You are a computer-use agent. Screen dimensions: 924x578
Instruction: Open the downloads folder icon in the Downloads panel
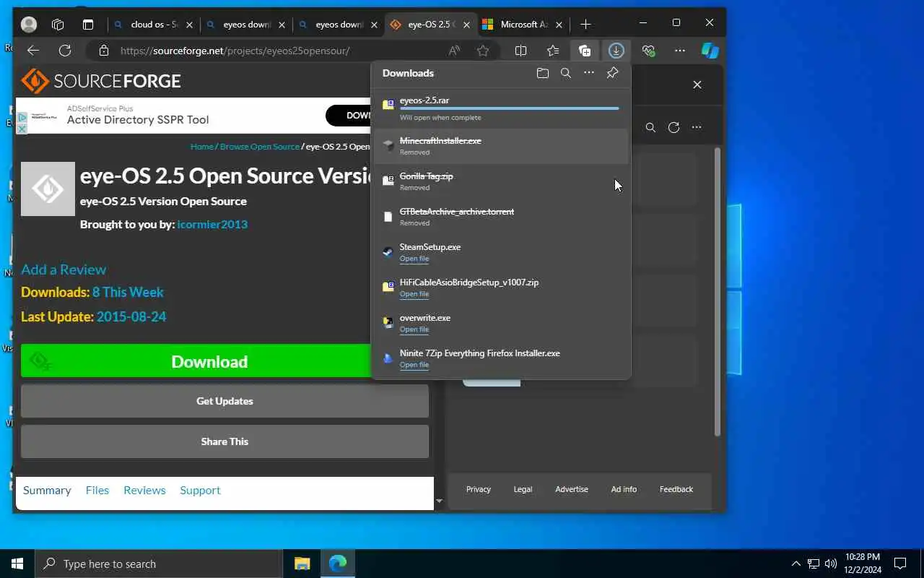pyautogui.click(x=543, y=73)
